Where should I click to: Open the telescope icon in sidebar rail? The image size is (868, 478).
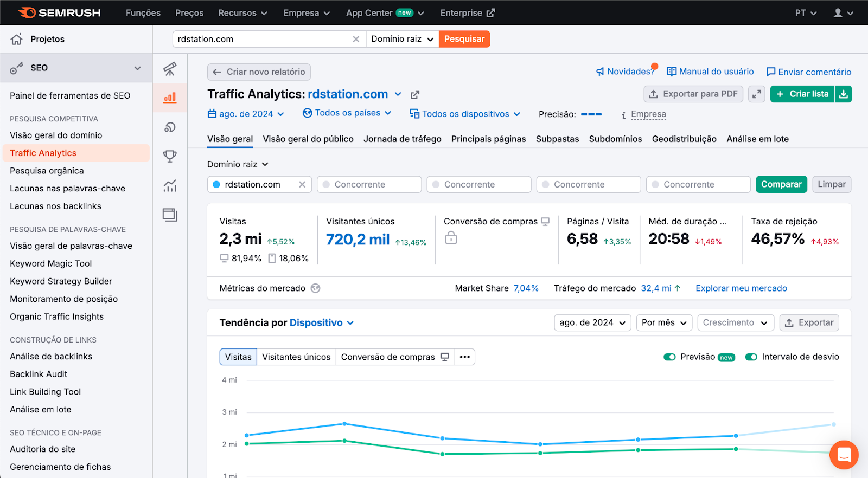tap(170, 69)
